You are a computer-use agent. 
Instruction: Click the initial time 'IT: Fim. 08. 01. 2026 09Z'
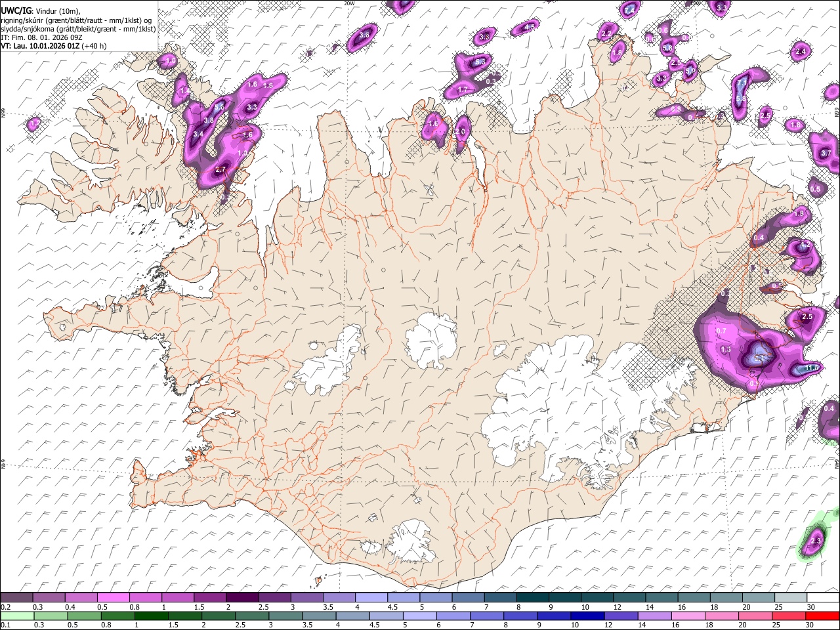pos(41,37)
